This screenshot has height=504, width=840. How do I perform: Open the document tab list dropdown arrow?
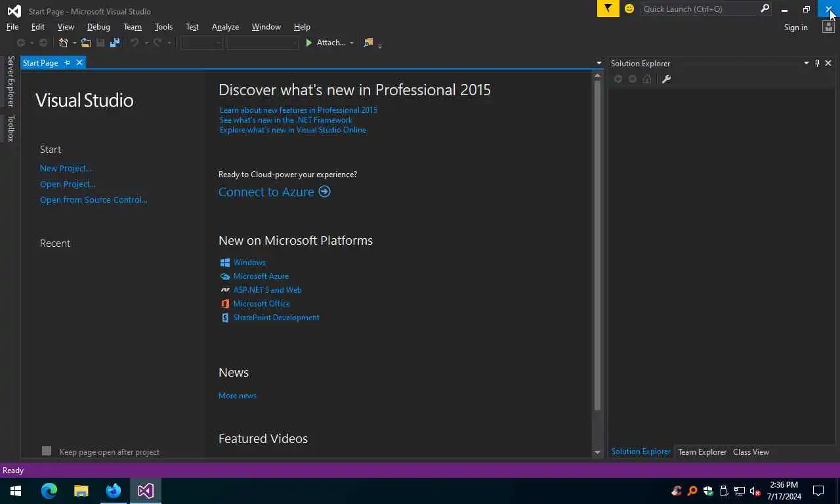pos(598,63)
